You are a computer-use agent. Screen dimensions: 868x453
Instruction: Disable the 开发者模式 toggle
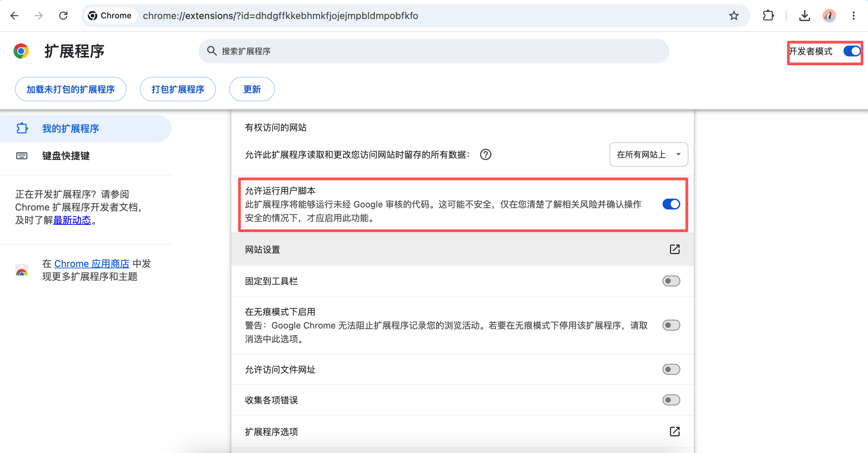click(x=852, y=51)
